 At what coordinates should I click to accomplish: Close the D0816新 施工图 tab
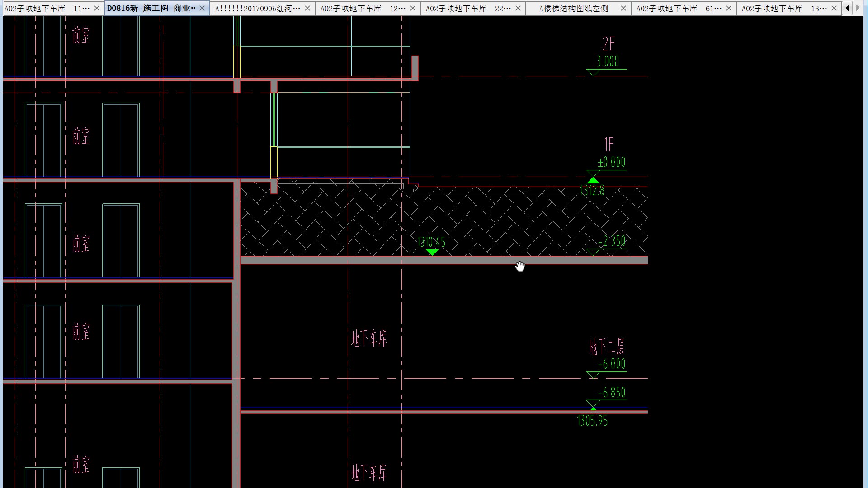202,8
